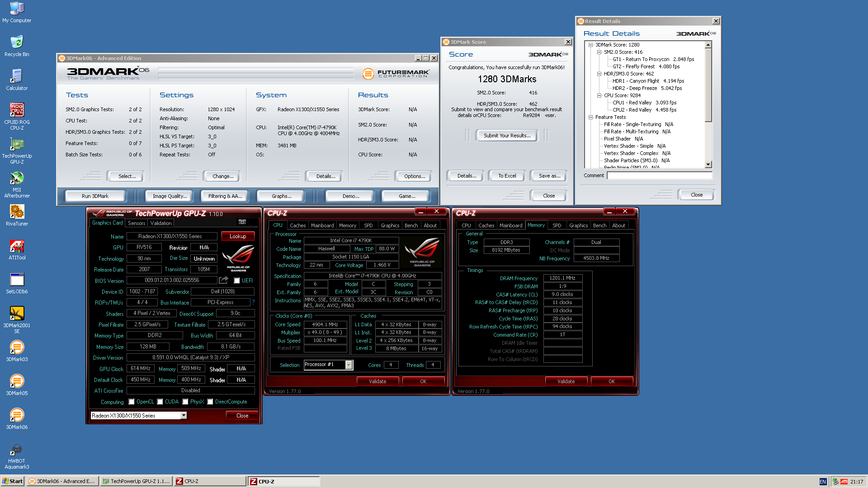The width and height of the screenshot is (868, 488).
Task: Launch SetLODb6 desktop shortcut
Action: pos(17,283)
